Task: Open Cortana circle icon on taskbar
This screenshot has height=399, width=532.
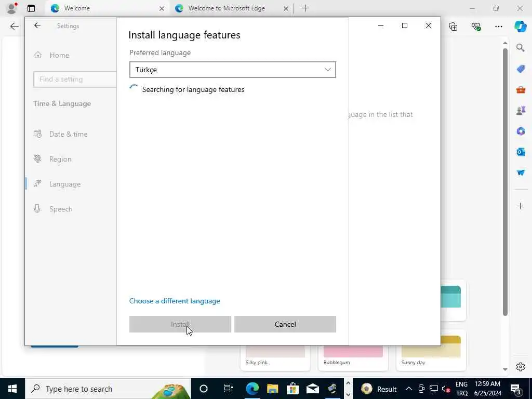Action: 204,389
